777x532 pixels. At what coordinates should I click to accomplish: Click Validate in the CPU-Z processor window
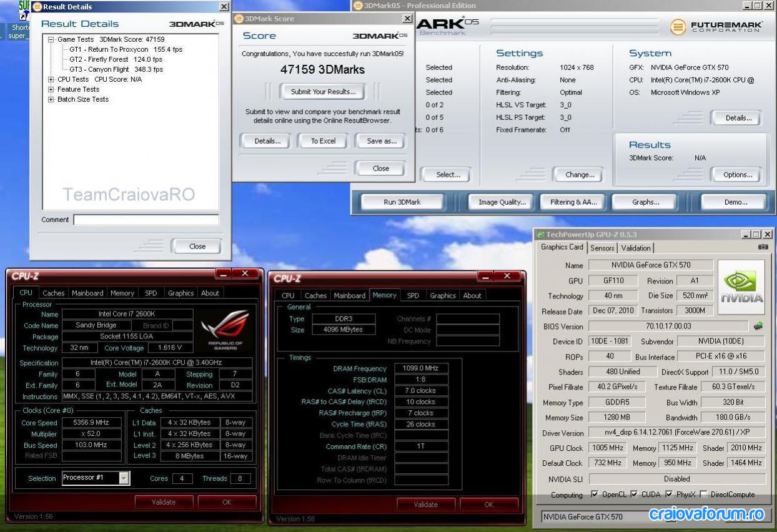[164, 502]
